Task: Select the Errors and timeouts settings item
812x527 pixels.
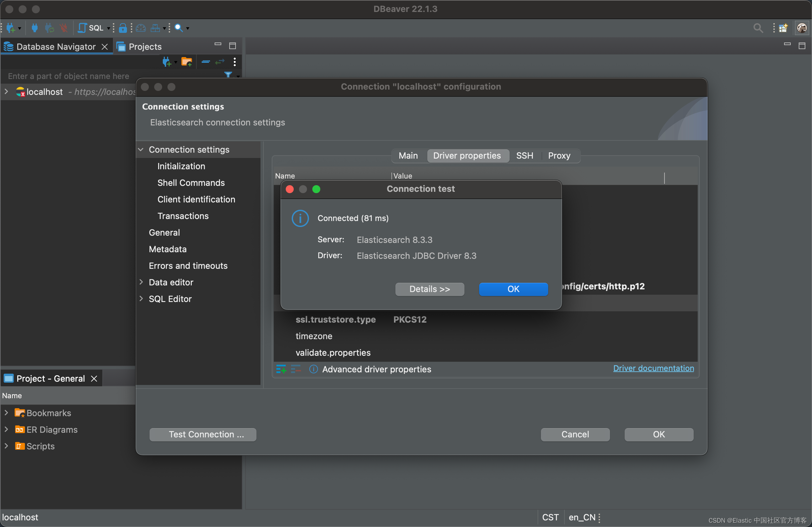Action: [x=188, y=265]
